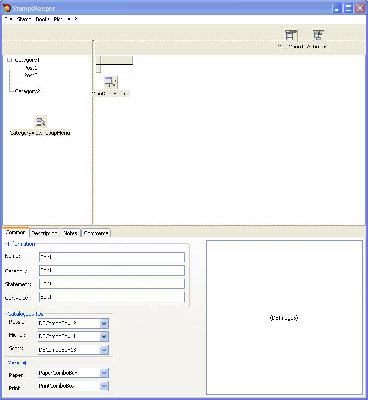Switch to the Notes tab
Image resolution: width=368 pixels, height=400 pixels.
[70, 233]
